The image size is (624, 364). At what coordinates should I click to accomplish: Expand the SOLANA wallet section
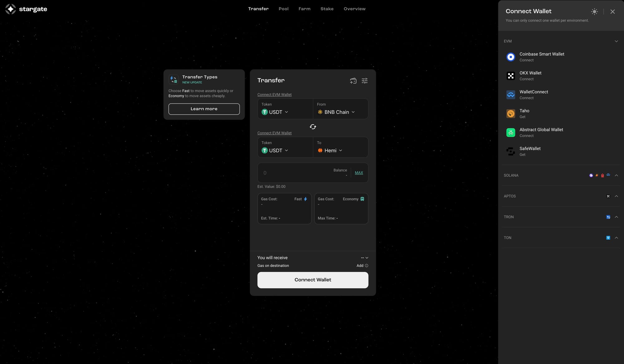click(616, 175)
